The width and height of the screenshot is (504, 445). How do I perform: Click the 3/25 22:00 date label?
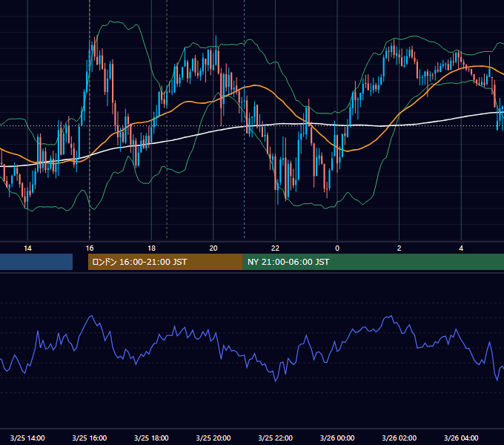[x=276, y=438]
